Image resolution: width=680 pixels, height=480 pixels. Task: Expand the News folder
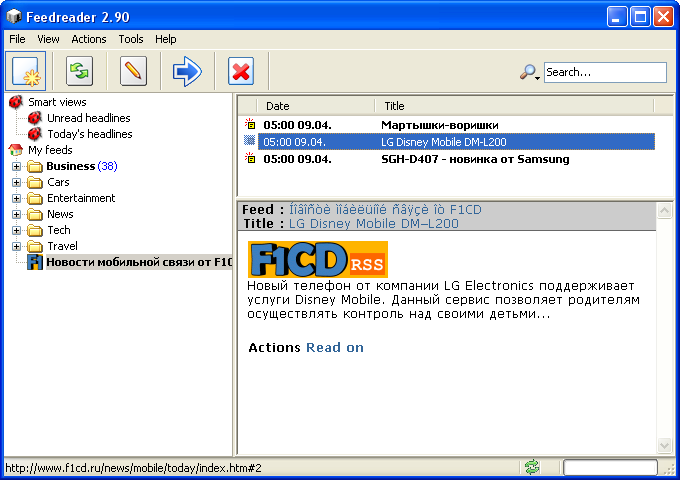pyautogui.click(x=16, y=215)
